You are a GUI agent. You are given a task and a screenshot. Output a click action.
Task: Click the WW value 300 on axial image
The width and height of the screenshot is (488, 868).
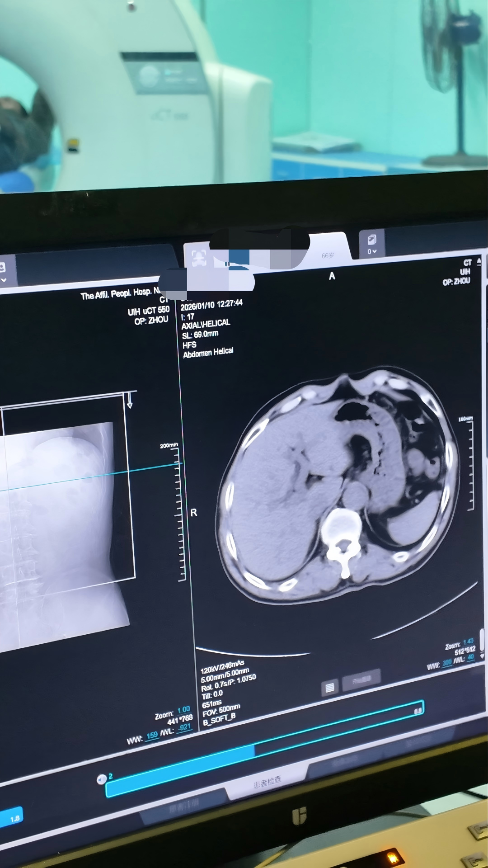[447, 663]
